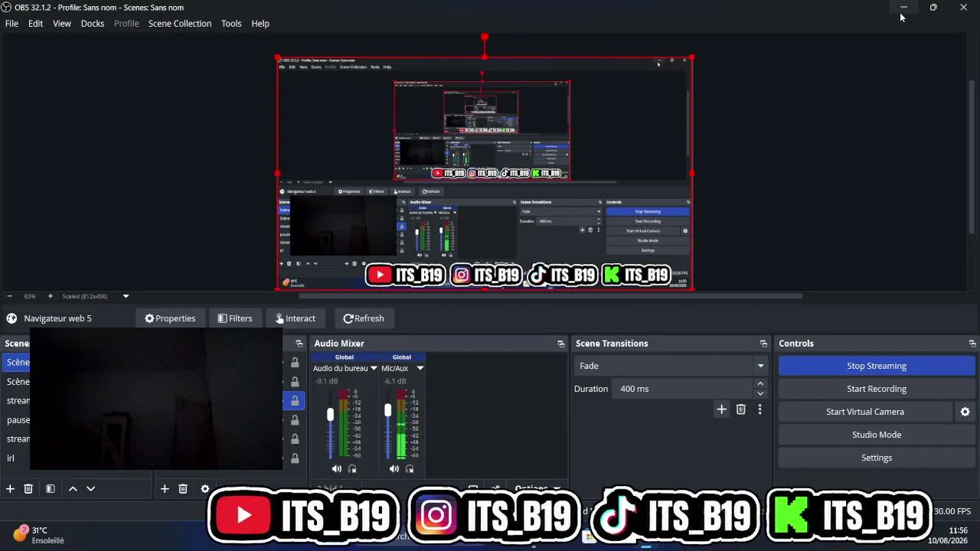Open the Help menu

coord(260,24)
